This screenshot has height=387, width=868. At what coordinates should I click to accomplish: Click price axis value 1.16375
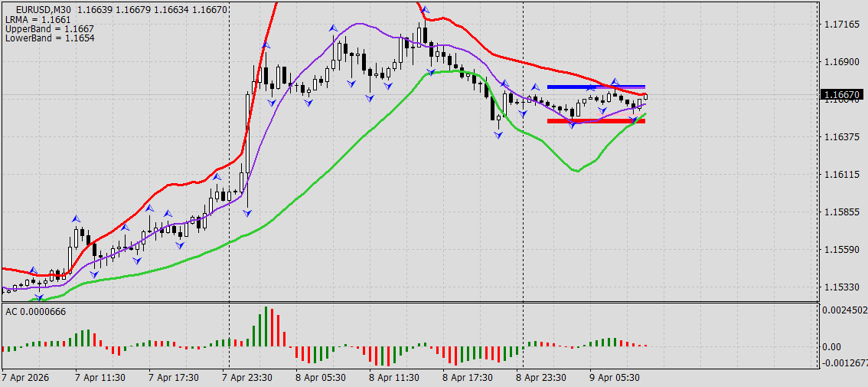(x=841, y=137)
